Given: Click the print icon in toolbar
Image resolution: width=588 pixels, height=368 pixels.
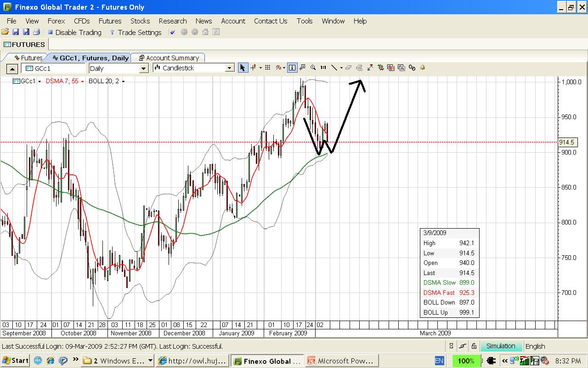Looking at the screenshot, I should coord(36,32).
